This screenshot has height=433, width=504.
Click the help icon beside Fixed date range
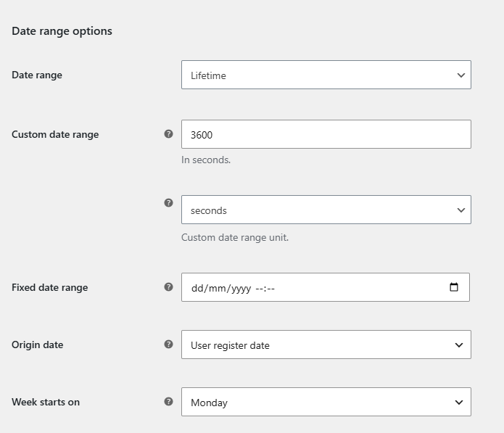[x=168, y=286]
